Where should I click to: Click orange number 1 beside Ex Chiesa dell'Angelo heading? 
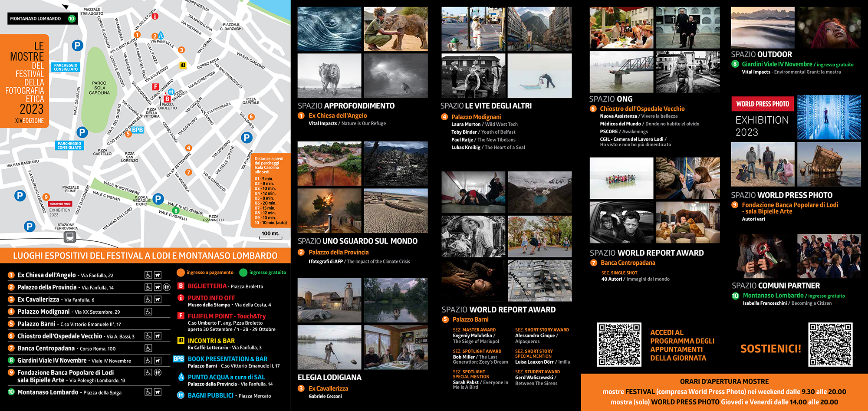[301, 115]
